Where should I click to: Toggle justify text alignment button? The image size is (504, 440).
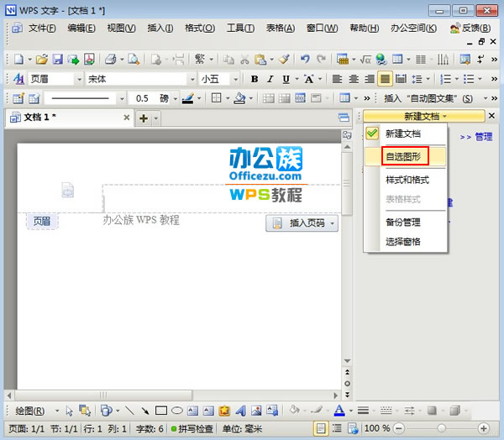tap(385, 79)
